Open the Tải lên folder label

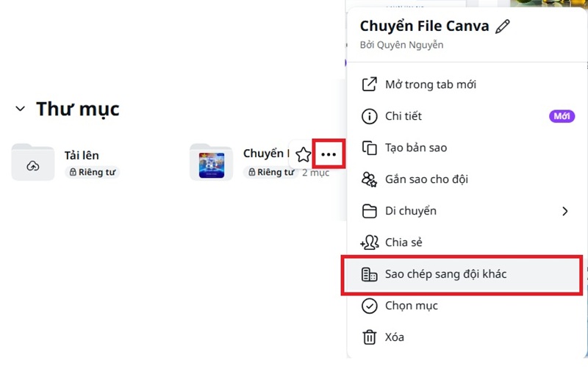tap(82, 155)
